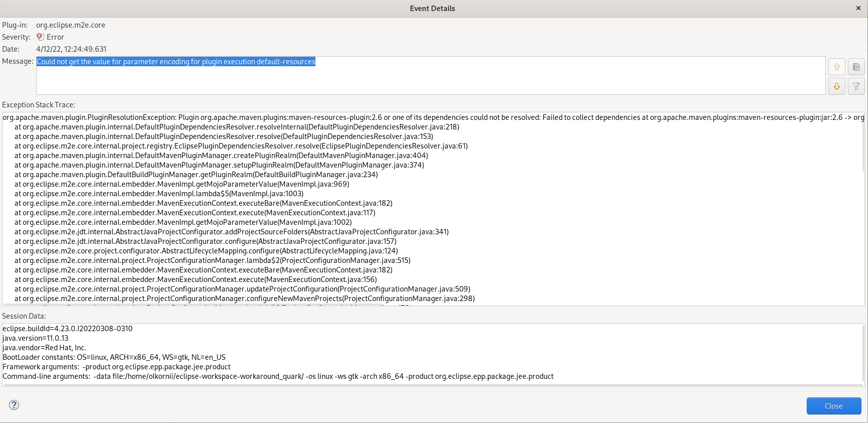Click the event date value 4/12/22

71,49
